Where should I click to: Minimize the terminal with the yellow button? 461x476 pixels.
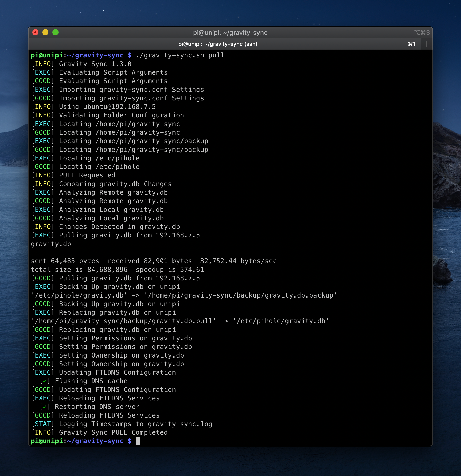[45, 32]
